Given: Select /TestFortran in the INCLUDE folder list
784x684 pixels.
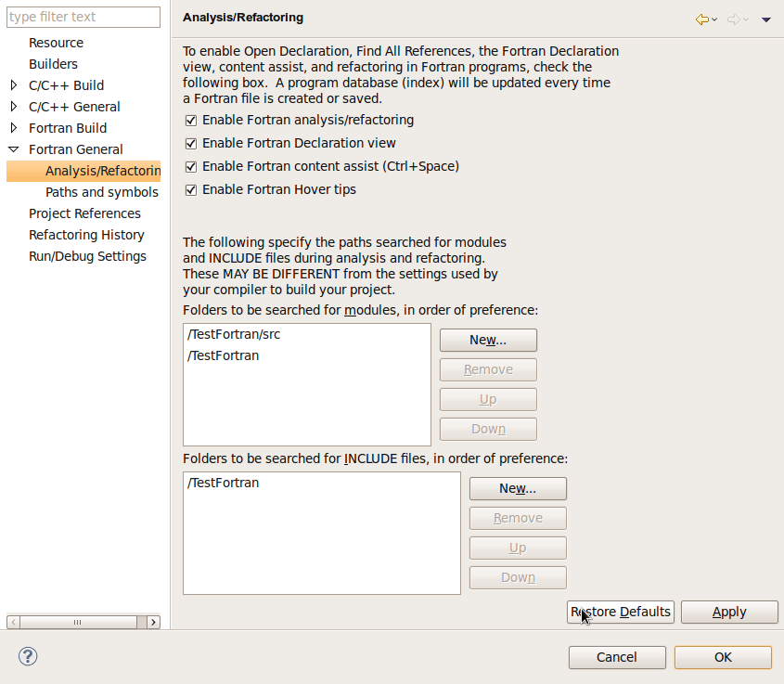Looking at the screenshot, I should click(x=223, y=483).
